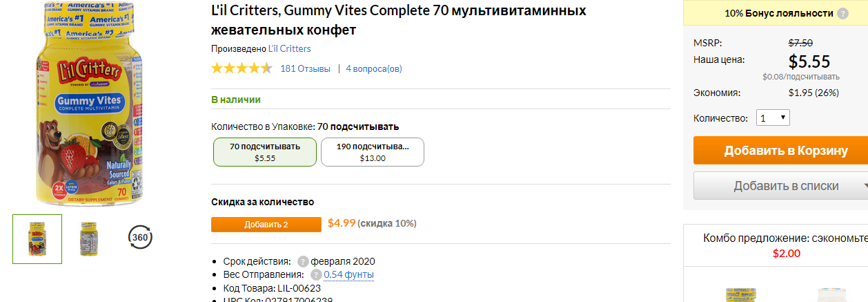The height and width of the screenshot is (302, 868).
Task: Choose the 70 подсчитывать package option
Action: click(265, 152)
